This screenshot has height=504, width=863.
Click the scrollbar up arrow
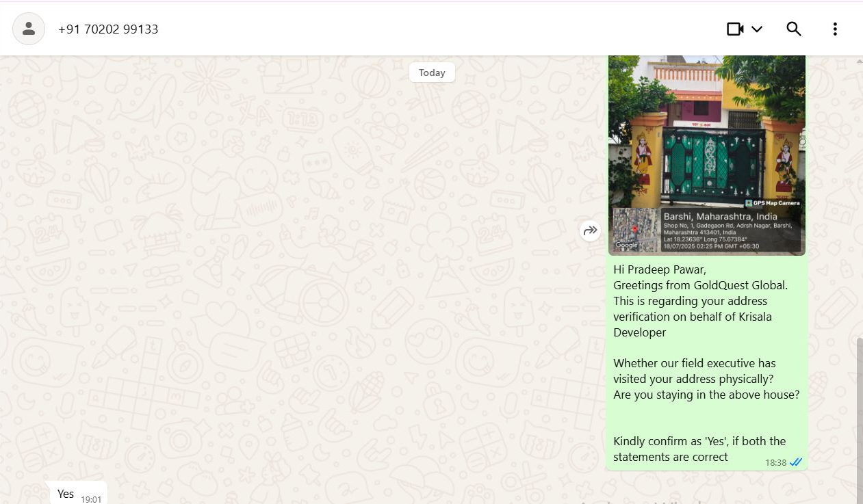tap(859, 62)
